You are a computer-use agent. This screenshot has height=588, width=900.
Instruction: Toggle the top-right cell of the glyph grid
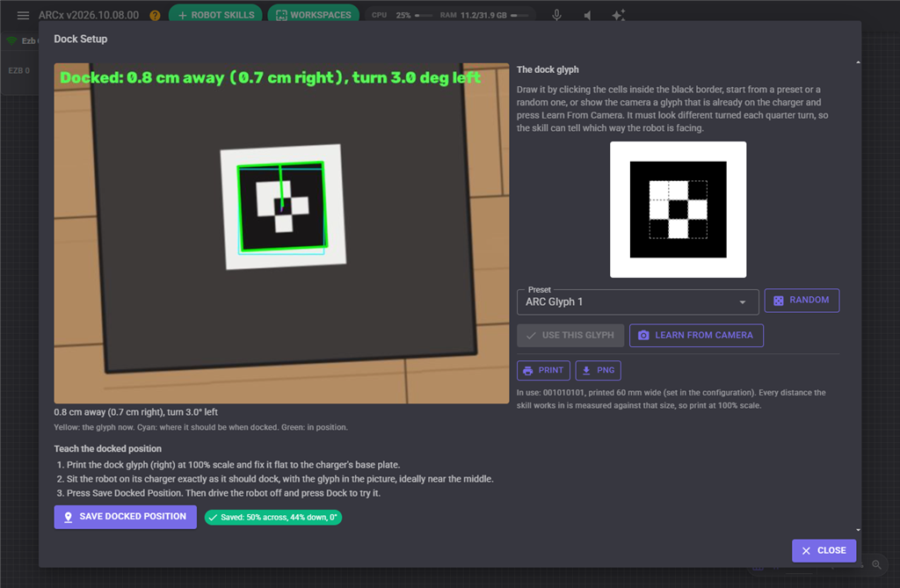tap(697, 191)
